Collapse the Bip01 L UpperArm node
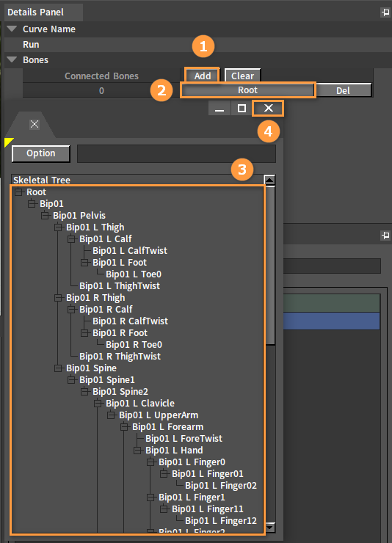392x543 pixels. [111, 415]
